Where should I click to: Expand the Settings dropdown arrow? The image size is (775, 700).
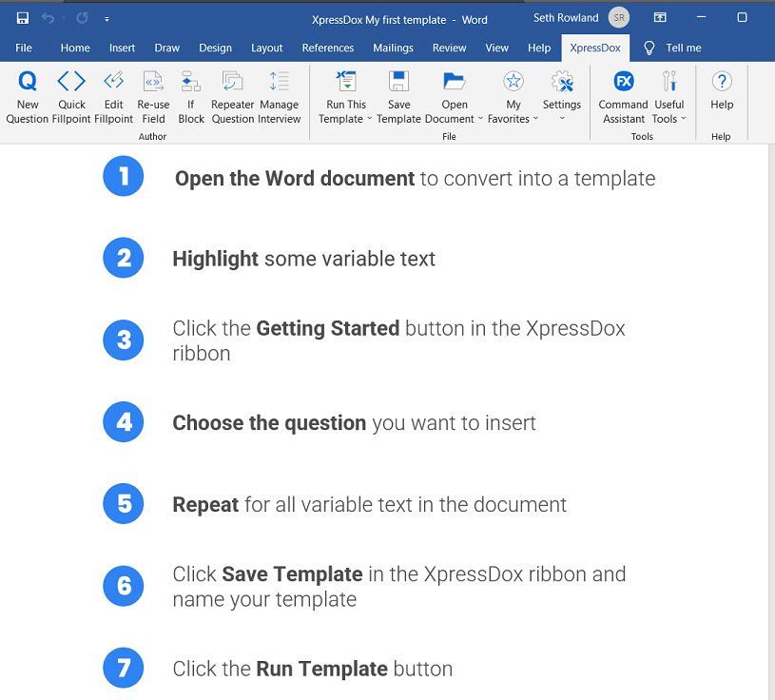click(562, 119)
